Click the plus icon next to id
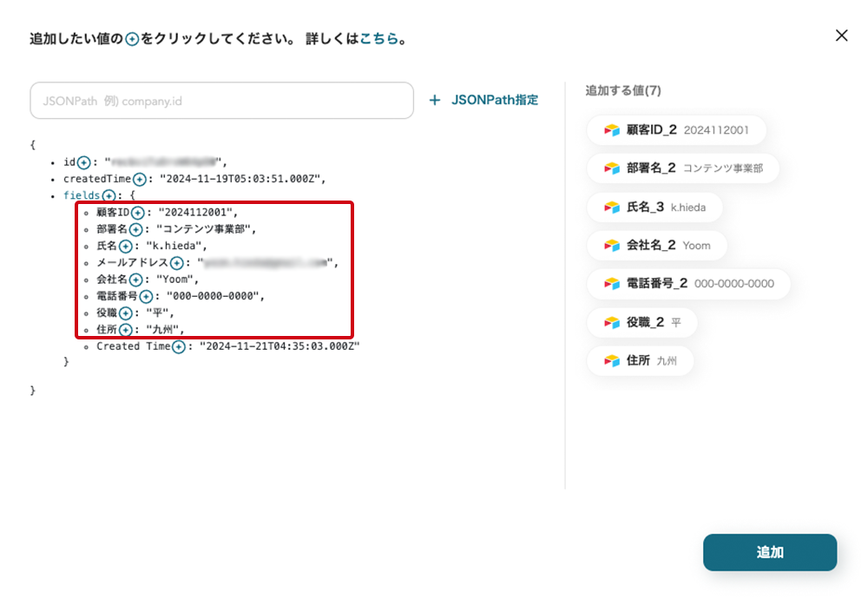868x599 pixels. point(84,162)
